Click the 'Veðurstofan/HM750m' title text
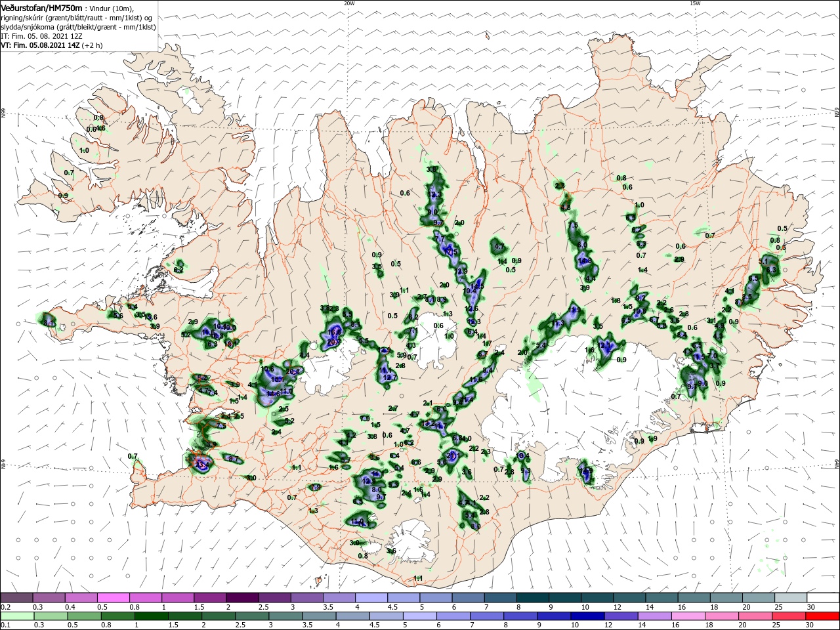 coord(42,7)
